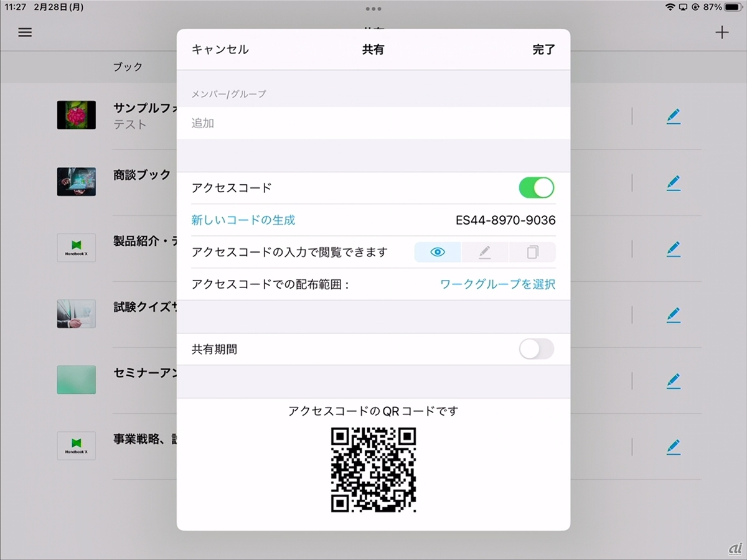Screen dimensions: 747x560
Task: Tap the Wi-Fi status icon
Action: point(670,7)
